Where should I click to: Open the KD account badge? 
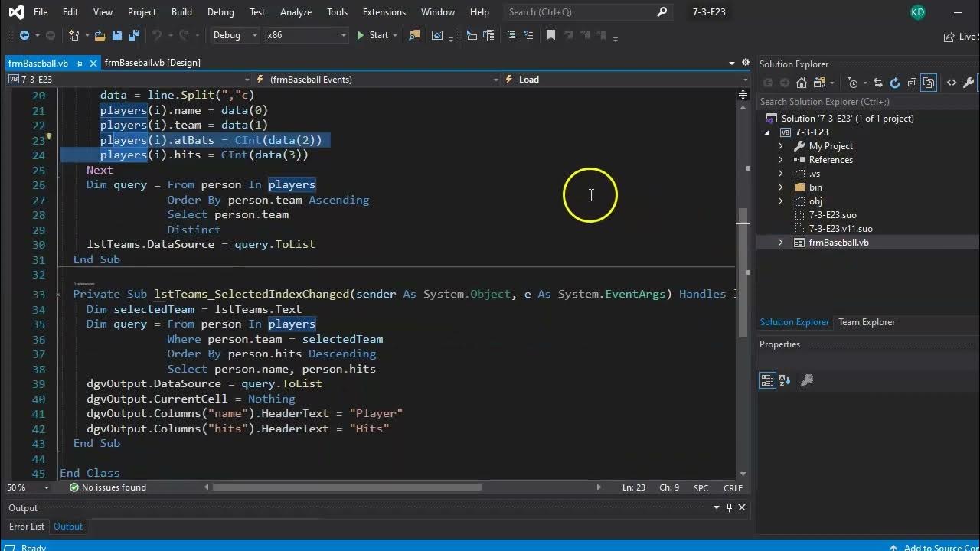(x=918, y=12)
